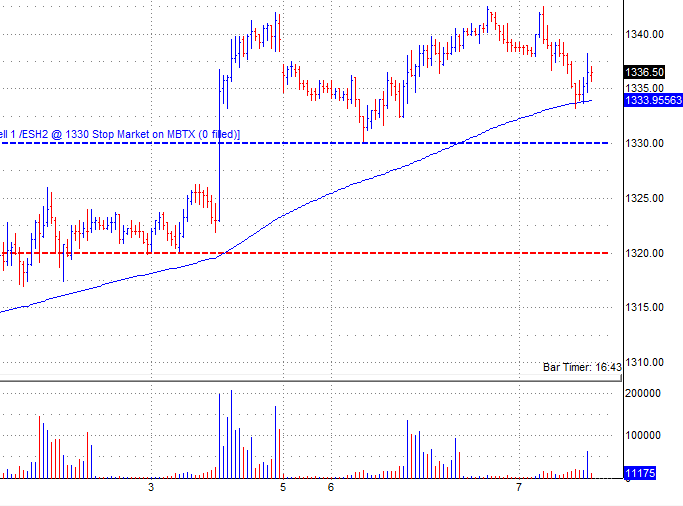Select the blue dashed 1330 stop order line
Screen dimensions: 683x506
[305, 143]
